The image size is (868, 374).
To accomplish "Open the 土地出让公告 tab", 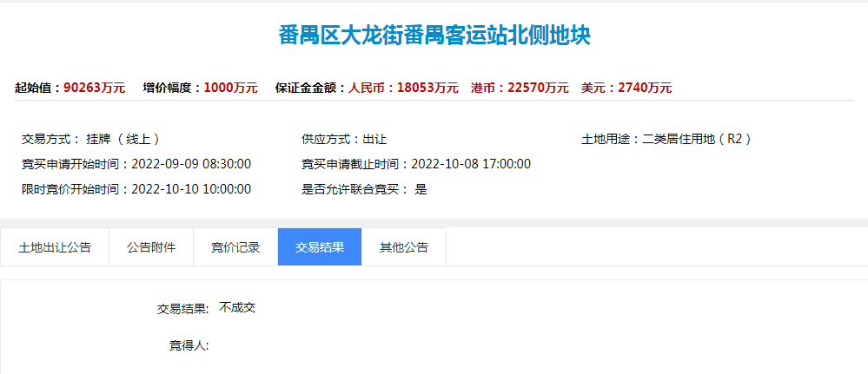I will pyautogui.click(x=55, y=247).
